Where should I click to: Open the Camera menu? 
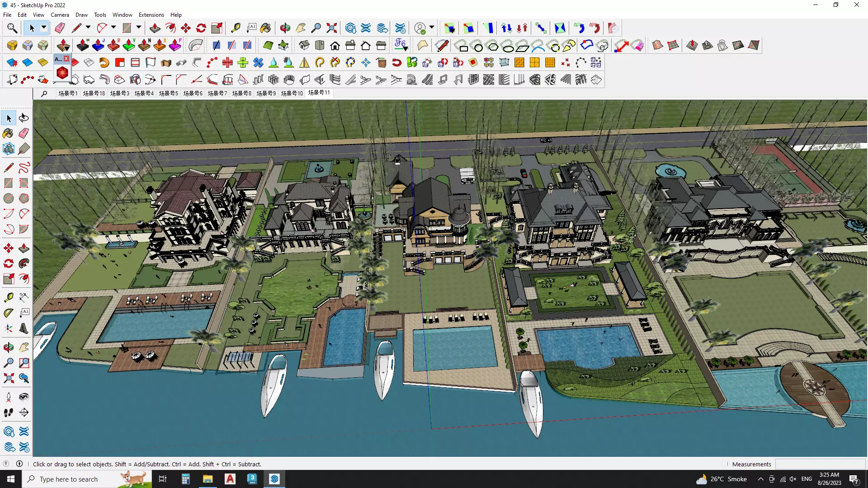coord(60,15)
